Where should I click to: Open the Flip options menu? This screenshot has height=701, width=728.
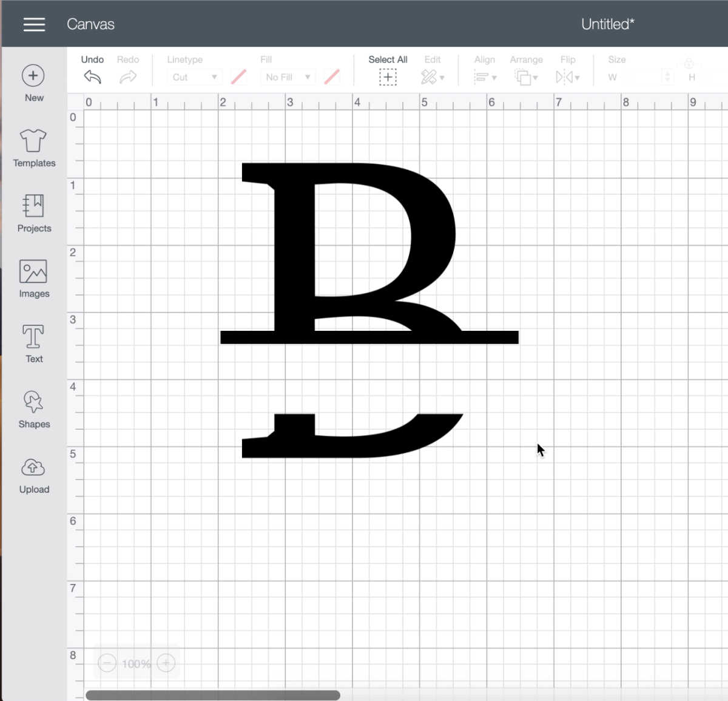[568, 77]
